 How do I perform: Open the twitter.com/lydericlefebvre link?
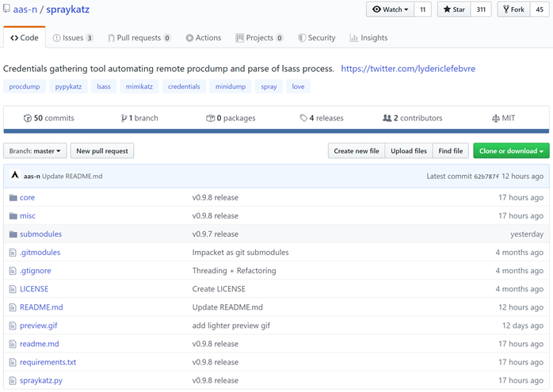(x=408, y=68)
